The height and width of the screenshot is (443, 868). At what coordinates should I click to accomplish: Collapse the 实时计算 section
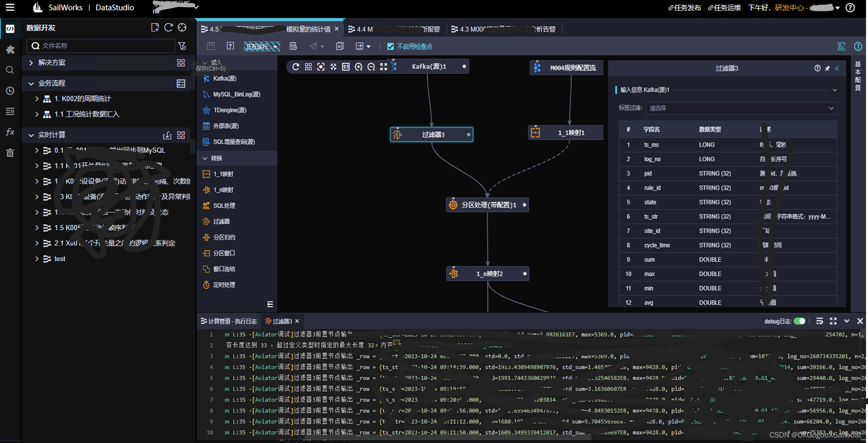[x=31, y=135]
